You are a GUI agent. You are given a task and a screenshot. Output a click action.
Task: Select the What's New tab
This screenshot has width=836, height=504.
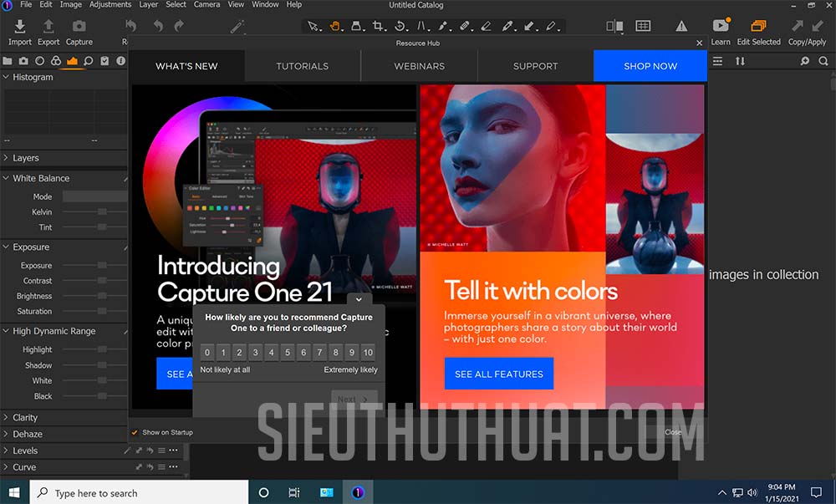(x=186, y=66)
